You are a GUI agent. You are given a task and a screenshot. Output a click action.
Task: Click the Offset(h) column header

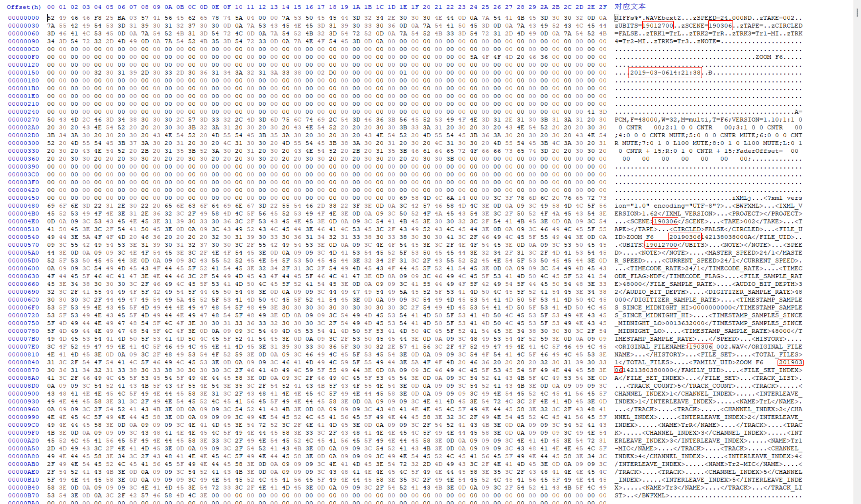pos(23,7)
